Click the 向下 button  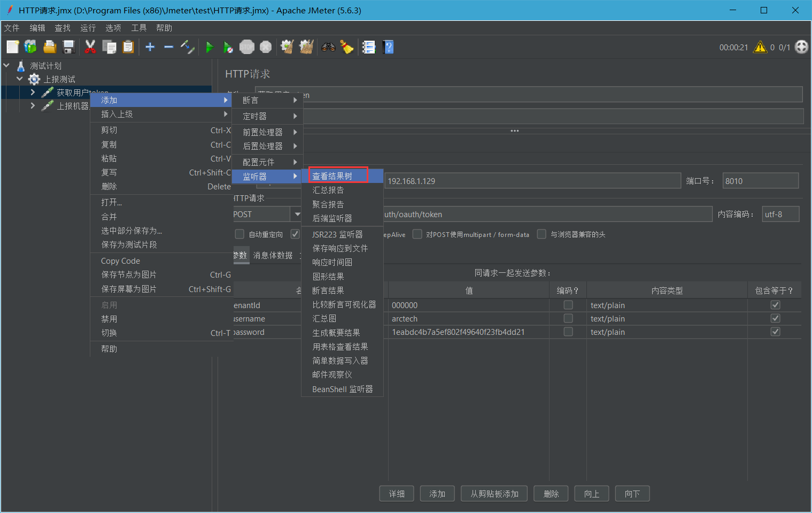coord(632,494)
